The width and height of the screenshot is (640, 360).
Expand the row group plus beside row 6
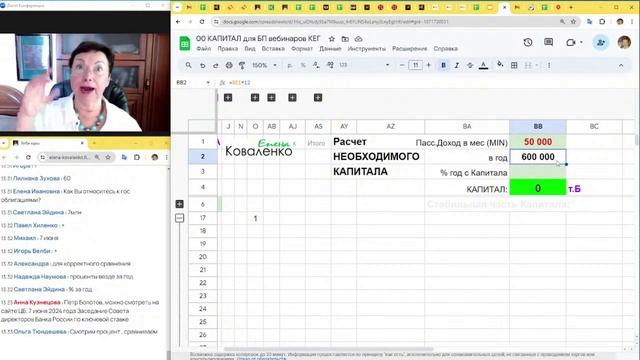click(179, 204)
